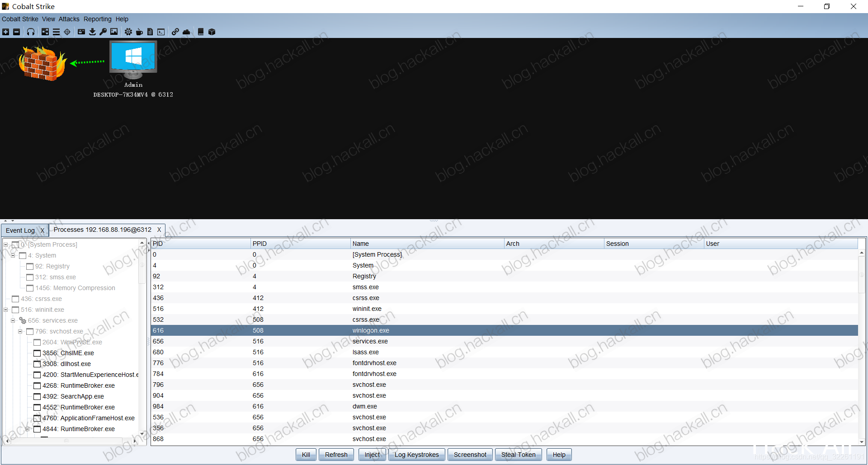Click the process table vertical scrollbar

pos(862,347)
